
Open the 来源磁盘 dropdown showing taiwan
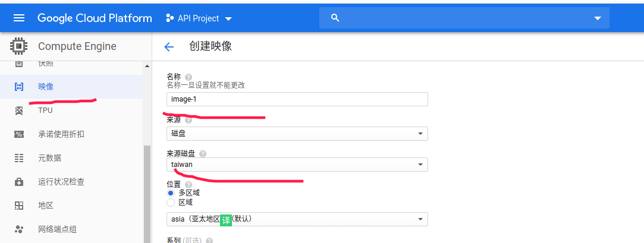tap(297, 165)
